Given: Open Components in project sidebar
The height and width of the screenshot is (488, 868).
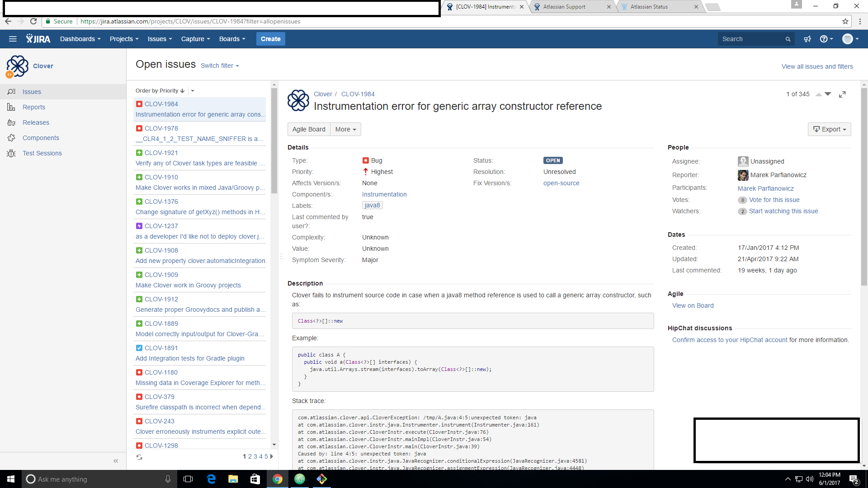Looking at the screenshot, I should (x=41, y=138).
